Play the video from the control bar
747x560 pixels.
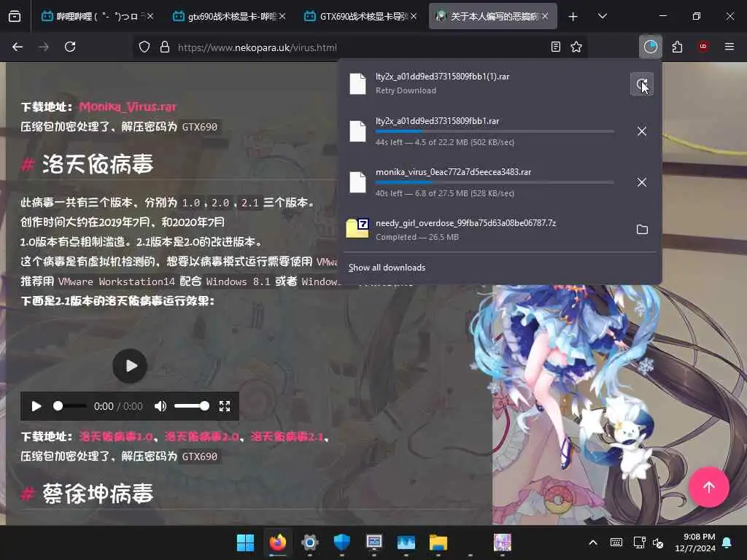36,406
